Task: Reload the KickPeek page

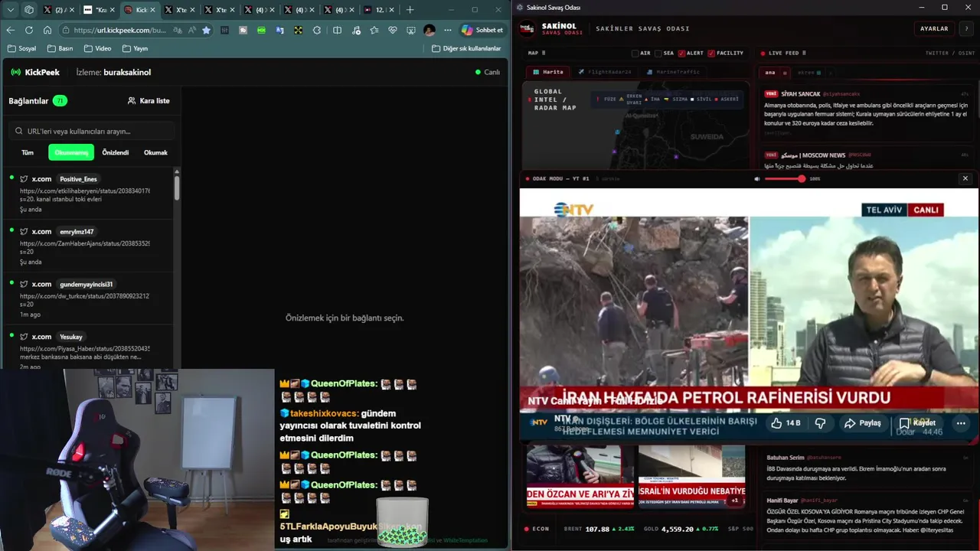Action: click(x=29, y=30)
